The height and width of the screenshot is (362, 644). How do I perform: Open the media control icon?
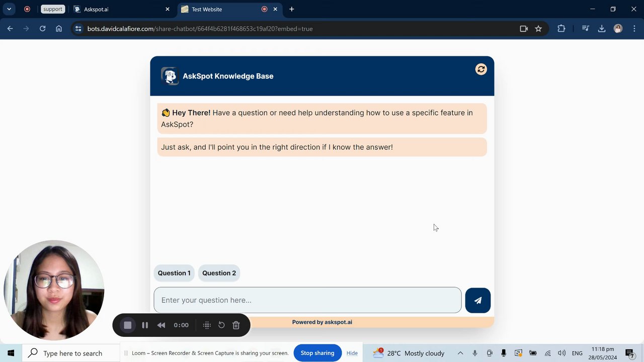point(585,29)
